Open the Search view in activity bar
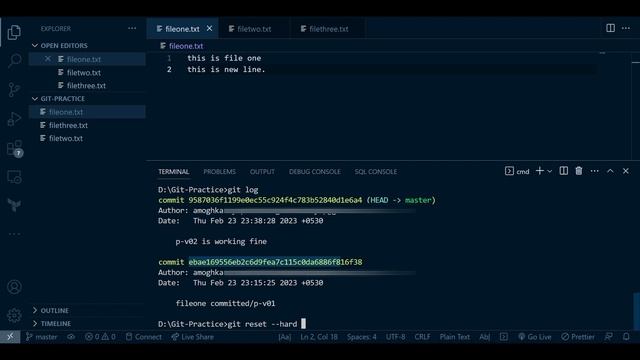 [14, 61]
